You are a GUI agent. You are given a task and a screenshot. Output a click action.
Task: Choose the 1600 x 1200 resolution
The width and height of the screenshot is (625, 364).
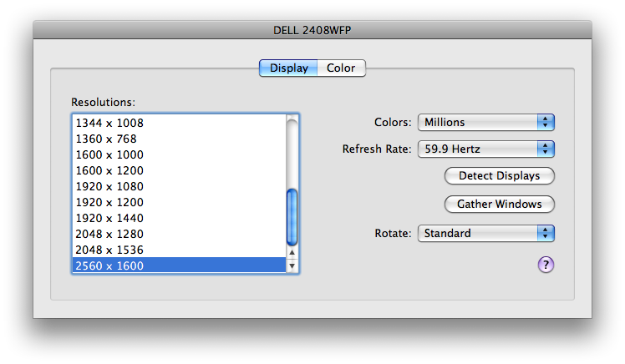(x=179, y=170)
